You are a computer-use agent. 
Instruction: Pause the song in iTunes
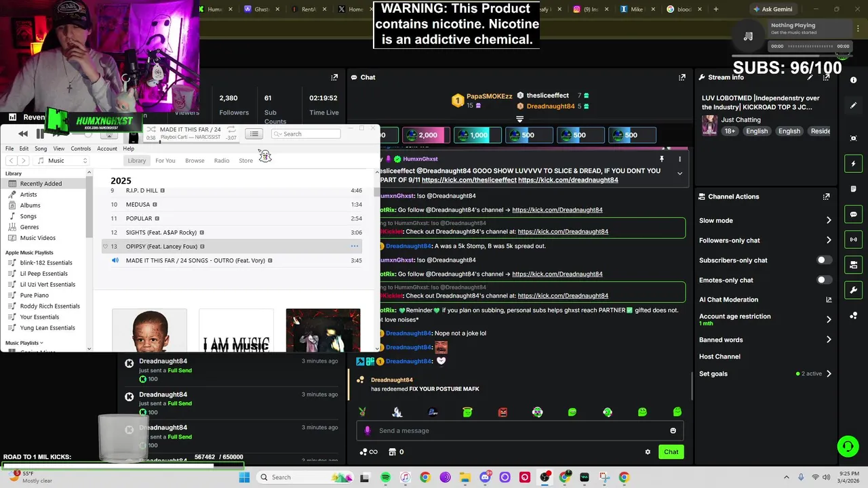[40, 134]
